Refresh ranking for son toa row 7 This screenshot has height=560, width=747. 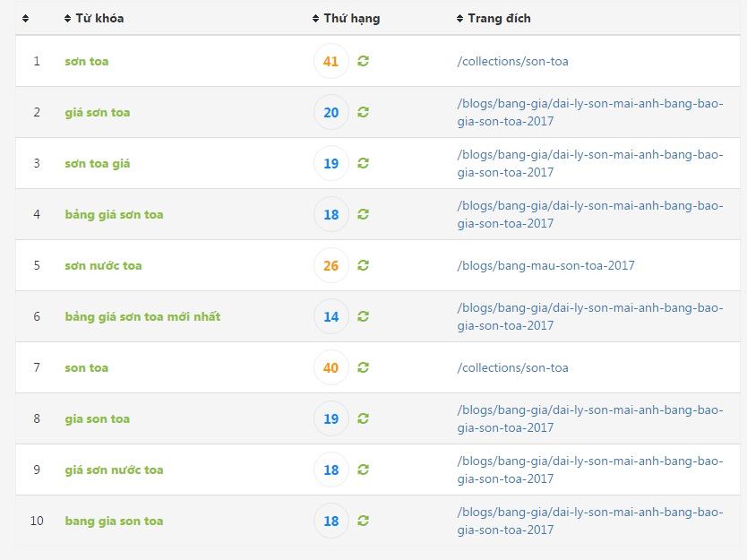[x=363, y=367]
